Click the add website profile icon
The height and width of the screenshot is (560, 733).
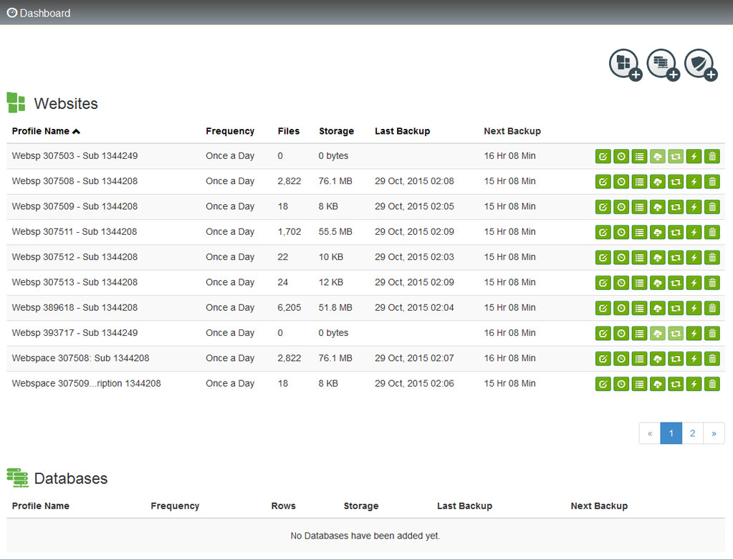coord(625,64)
